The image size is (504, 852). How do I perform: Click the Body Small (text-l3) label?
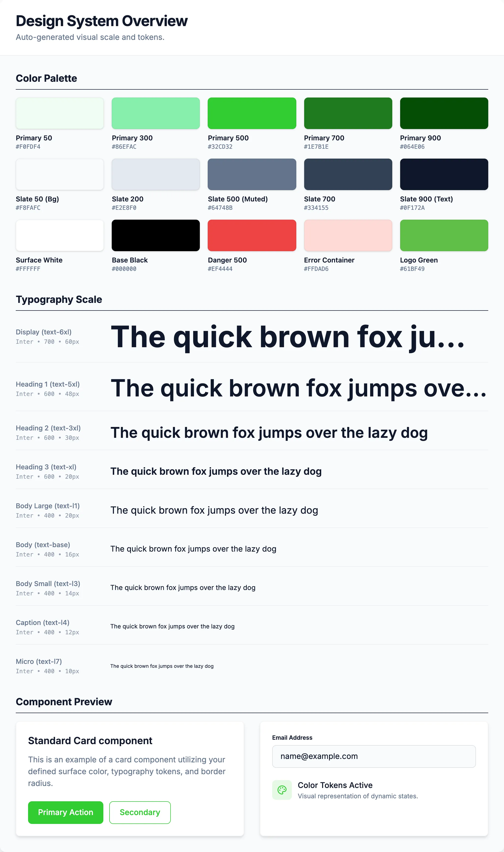pos(48,584)
